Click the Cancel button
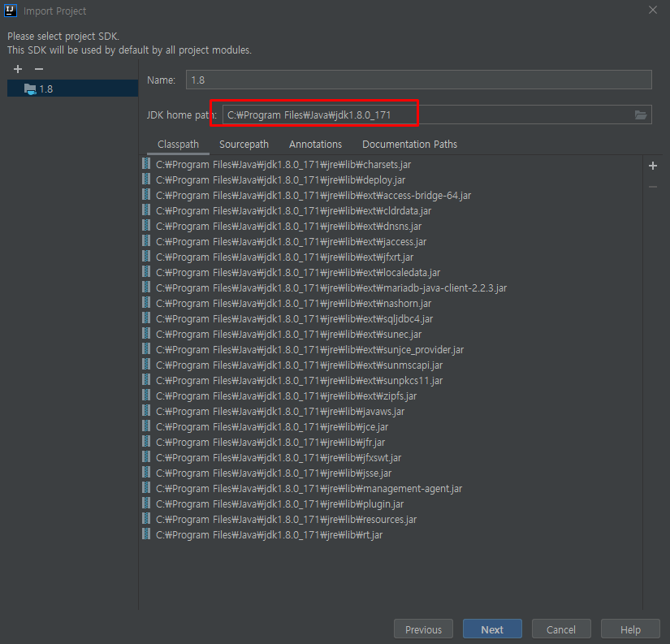The width and height of the screenshot is (670, 644). click(561, 629)
